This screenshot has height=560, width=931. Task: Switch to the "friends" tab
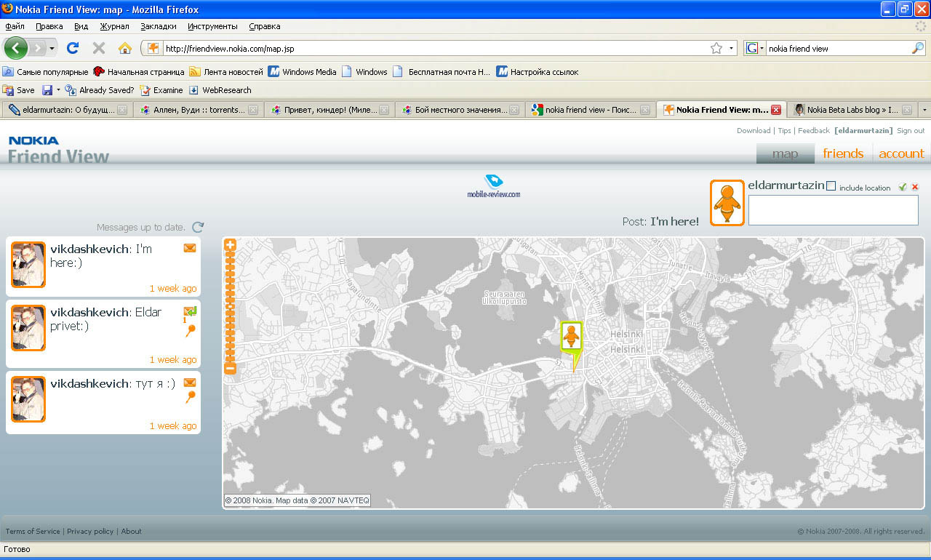[x=843, y=153]
